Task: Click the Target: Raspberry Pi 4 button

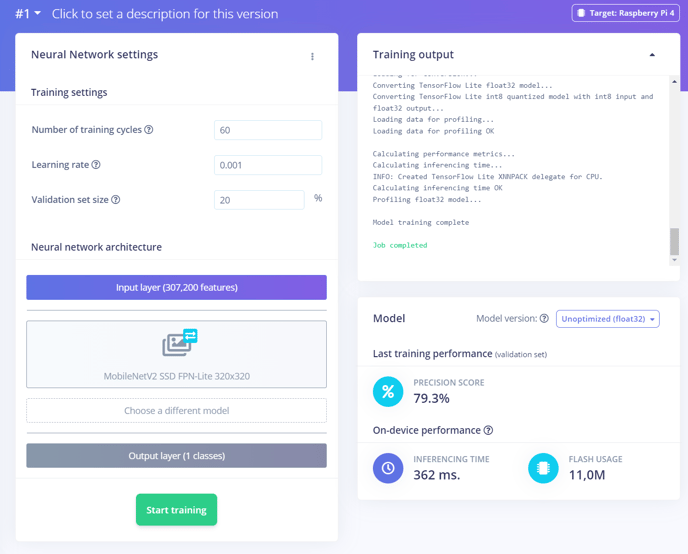Action: click(626, 13)
